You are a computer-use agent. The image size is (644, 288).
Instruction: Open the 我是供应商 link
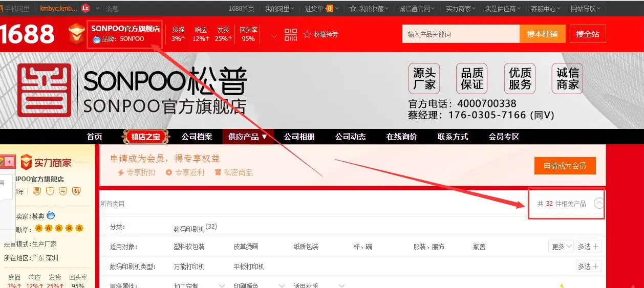pyautogui.click(x=500, y=9)
